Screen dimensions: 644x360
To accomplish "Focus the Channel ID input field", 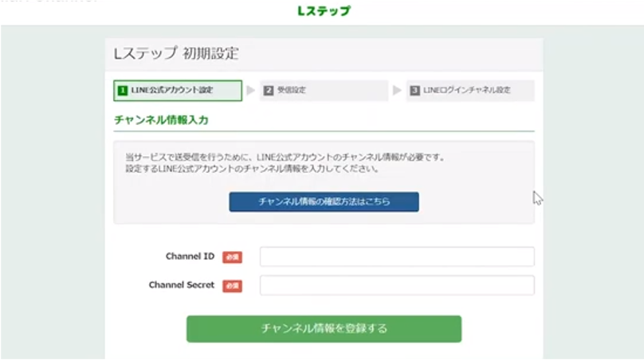I will point(397,256).
